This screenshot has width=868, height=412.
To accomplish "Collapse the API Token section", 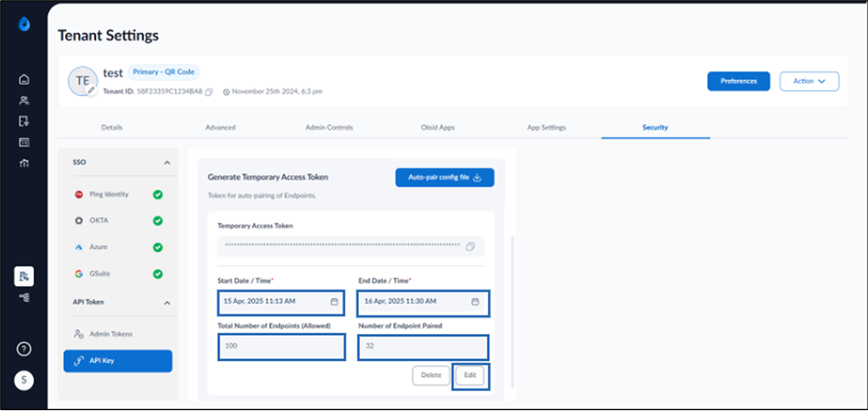I will click(x=167, y=303).
